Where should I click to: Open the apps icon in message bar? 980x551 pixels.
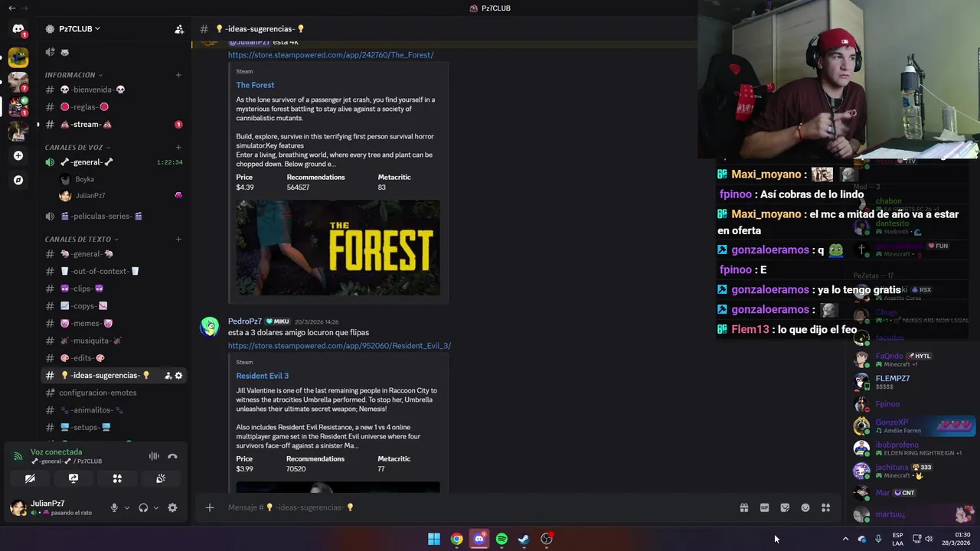pos(826,507)
